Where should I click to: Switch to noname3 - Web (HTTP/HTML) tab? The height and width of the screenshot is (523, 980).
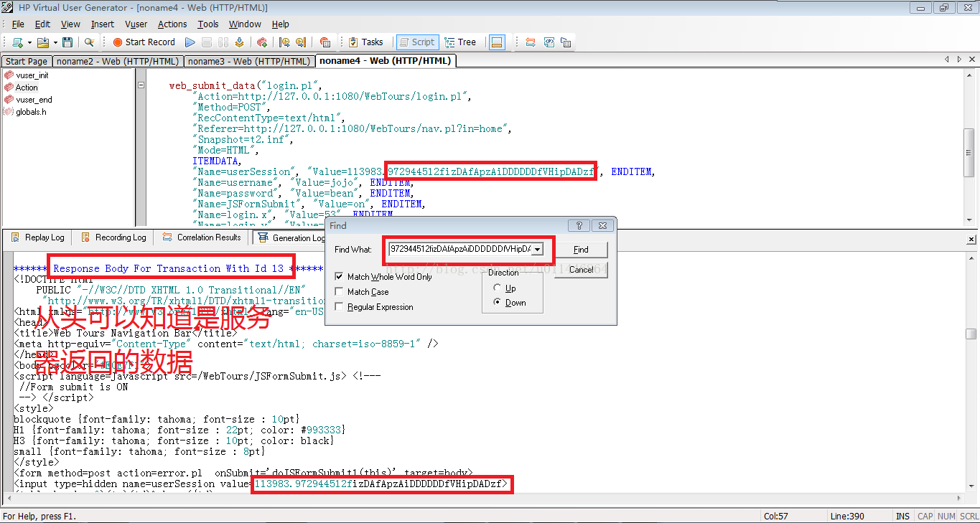(249, 61)
